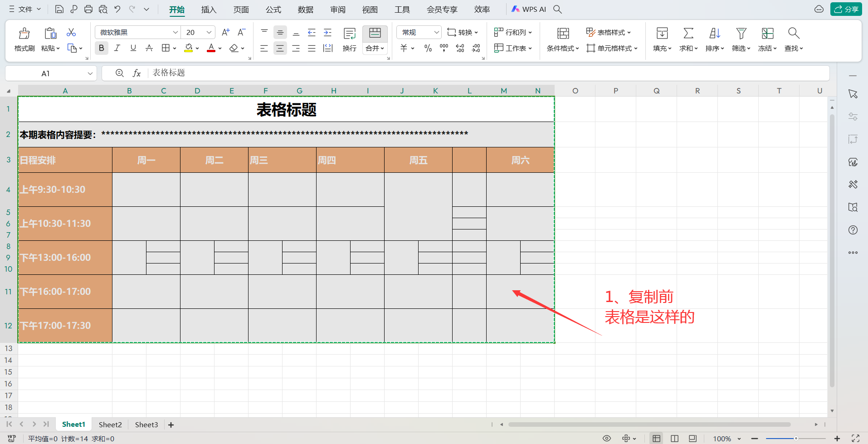
Task: Switch to the 插入 (Insert) ribbon tab
Action: [209, 10]
